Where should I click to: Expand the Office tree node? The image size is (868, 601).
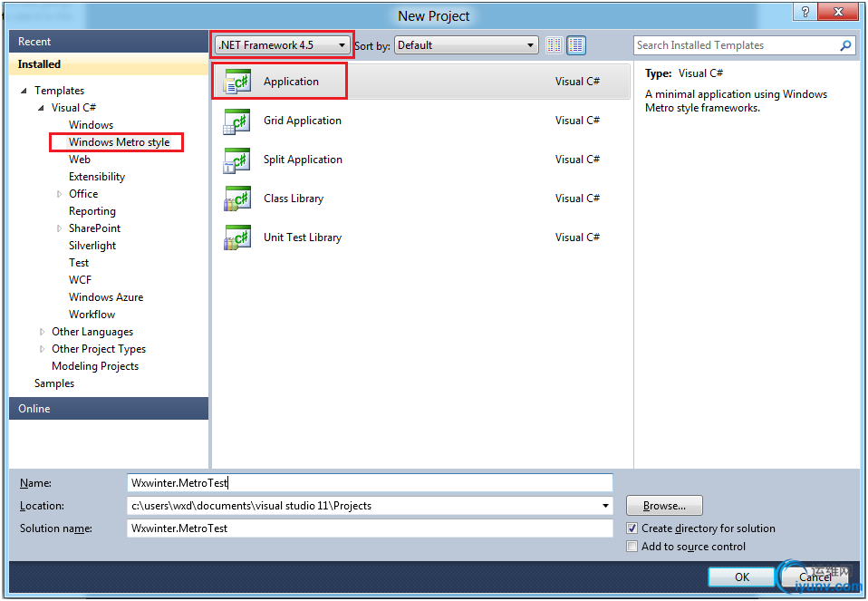click(x=59, y=194)
